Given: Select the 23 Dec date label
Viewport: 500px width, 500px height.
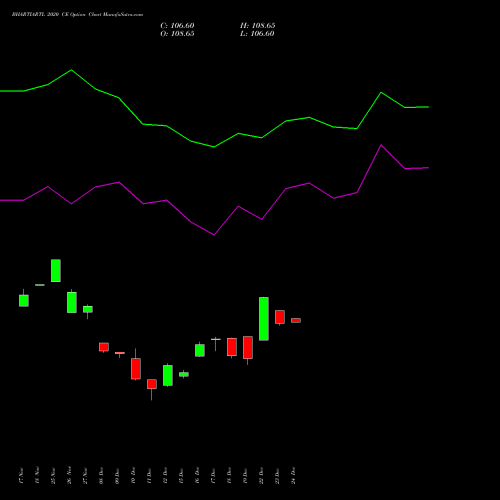Looking at the screenshot, I should tap(277, 475).
